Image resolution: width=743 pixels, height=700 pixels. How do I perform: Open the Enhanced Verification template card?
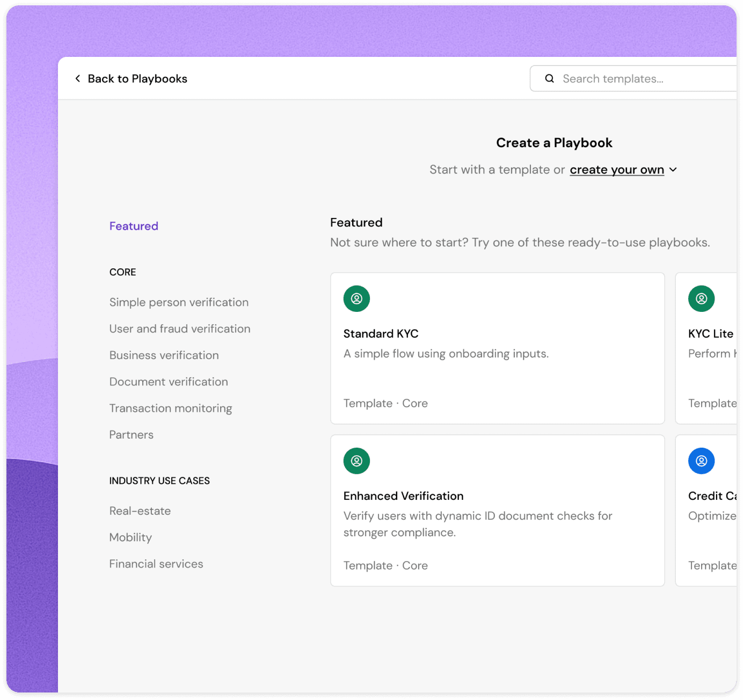pyautogui.click(x=497, y=510)
